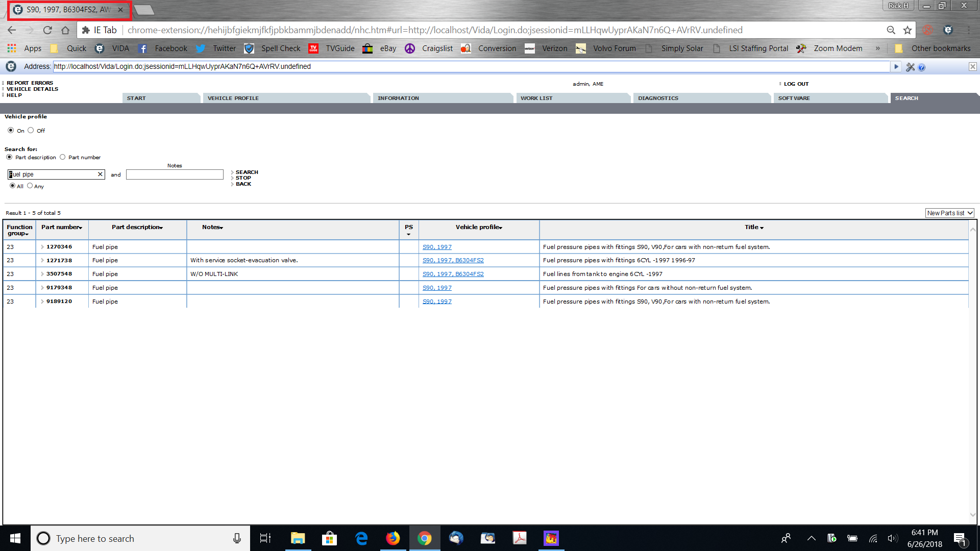Image resolution: width=980 pixels, height=551 pixels.
Task: Open Firefox from the taskbar
Action: point(393,538)
